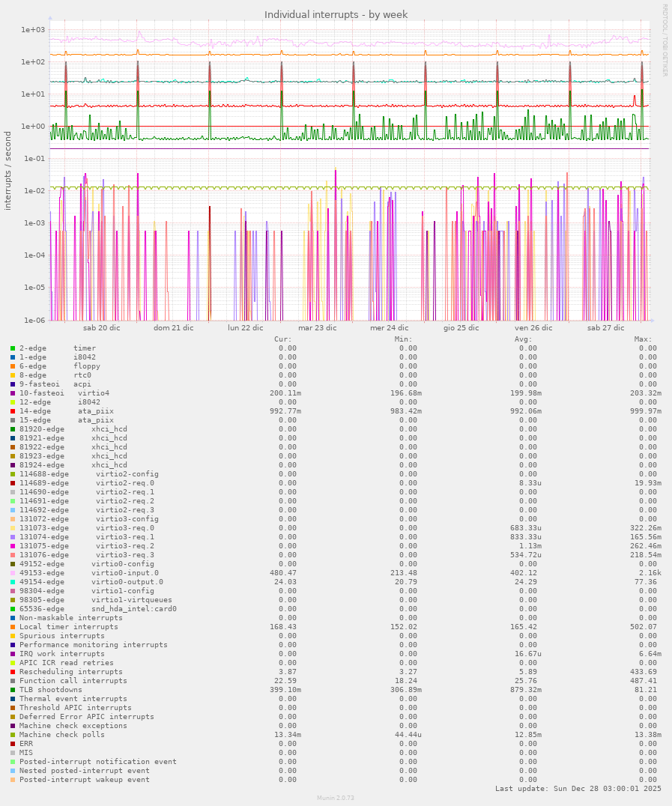The width and height of the screenshot is (672, 806).
Task: Click the virtio0-input.0 legend color square
Action: coord(13,573)
